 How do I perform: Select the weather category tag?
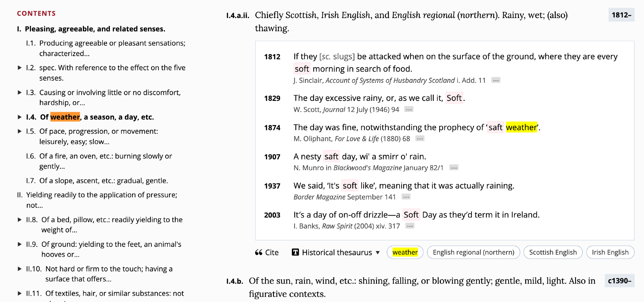point(405,252)
